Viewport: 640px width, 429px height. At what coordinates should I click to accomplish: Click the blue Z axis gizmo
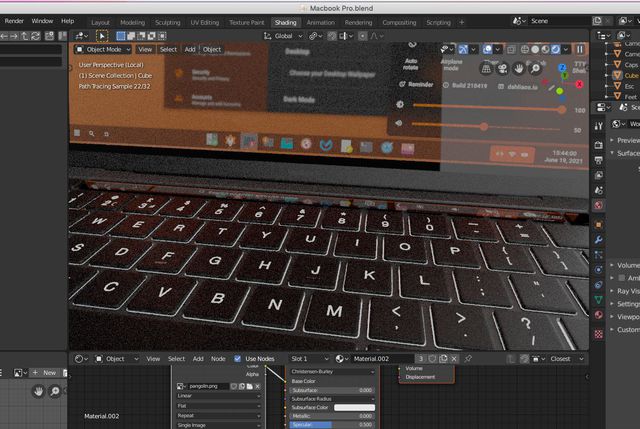coord(562,67)
